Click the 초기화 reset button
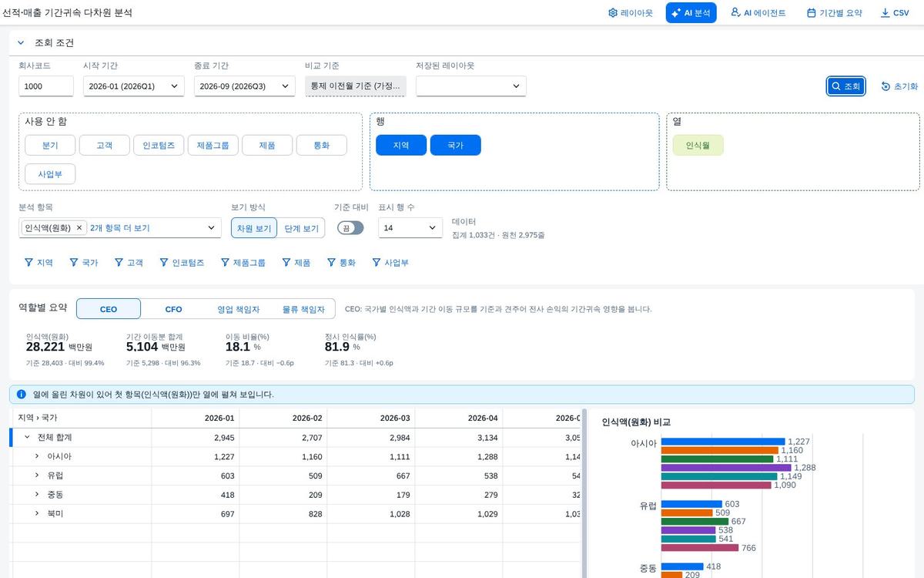This screenshot has width=924, height=578. click(899, 86)
